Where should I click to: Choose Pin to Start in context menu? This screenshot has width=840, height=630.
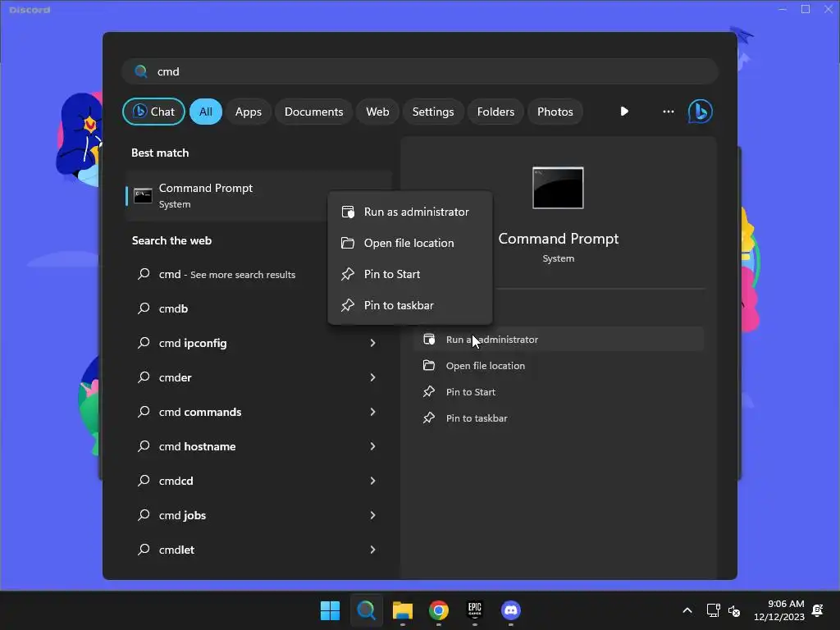coord(410,274)
